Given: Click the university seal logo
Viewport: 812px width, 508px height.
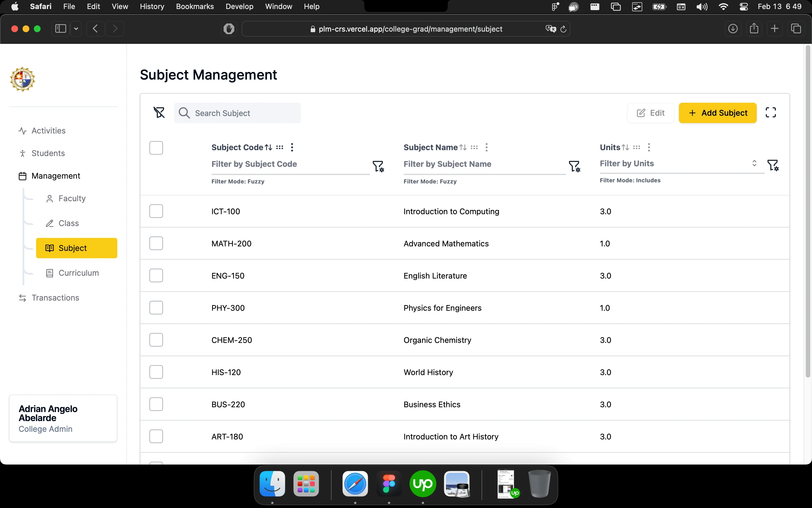Looking at the screenshot, I should pos(23,79).
